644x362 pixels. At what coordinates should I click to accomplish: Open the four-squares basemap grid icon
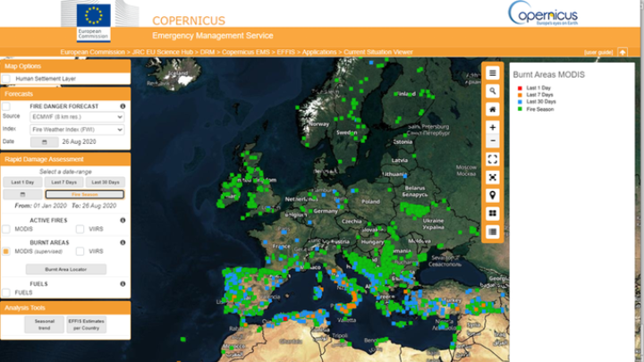(493, 214)
